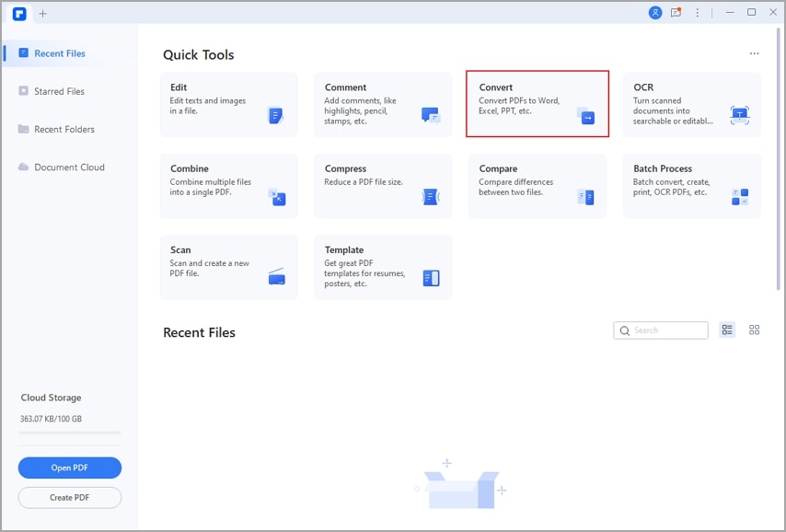Click 'Compare differences between two files.' text
Screen dimensions: 786x532
(515, 187)
